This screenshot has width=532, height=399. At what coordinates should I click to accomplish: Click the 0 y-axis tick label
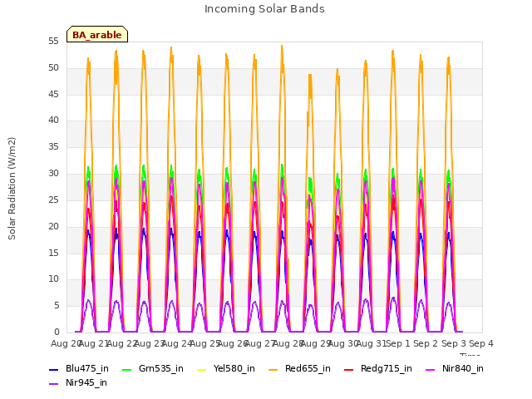tap(57, 332)
